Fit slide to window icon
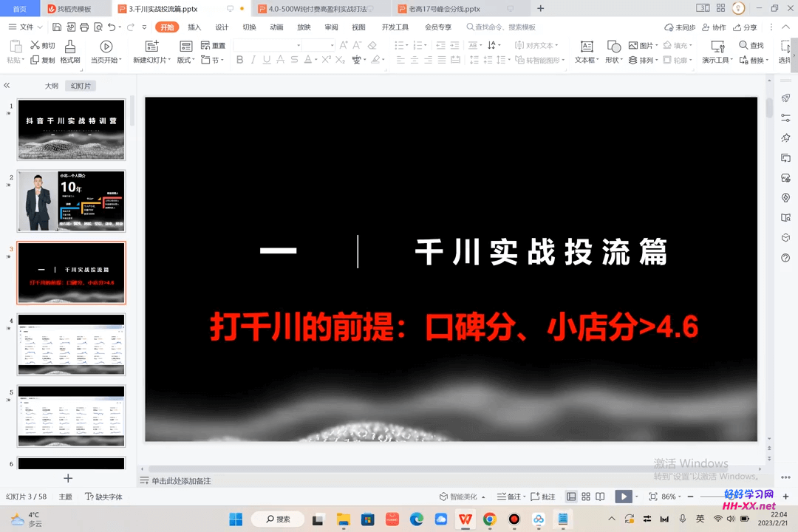The width and height of the screenshot is (798, 532). click(x=653, y=497)
